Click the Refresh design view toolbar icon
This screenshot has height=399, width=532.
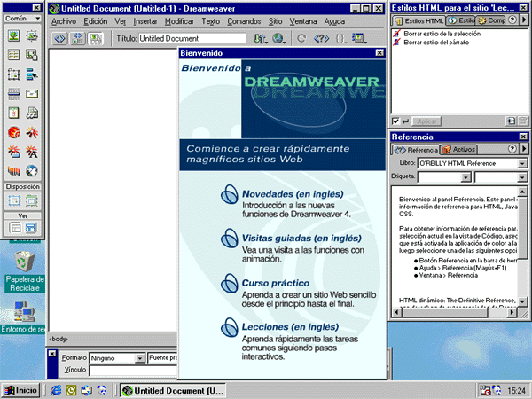301,38
